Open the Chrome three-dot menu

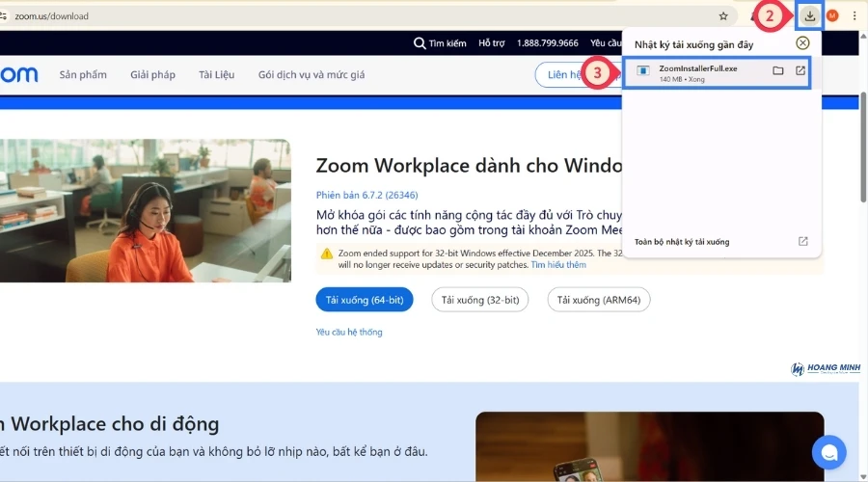854,15
